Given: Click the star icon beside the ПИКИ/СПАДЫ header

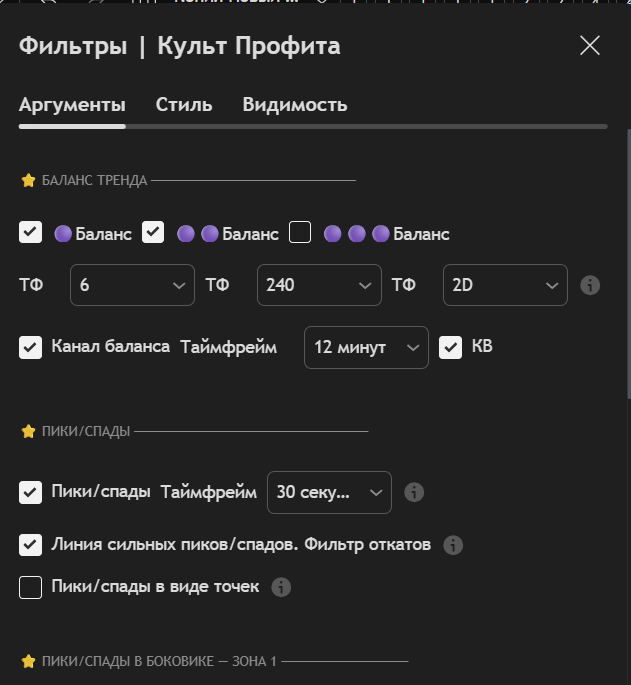Looking at the screenshot, I should point(28,431).
